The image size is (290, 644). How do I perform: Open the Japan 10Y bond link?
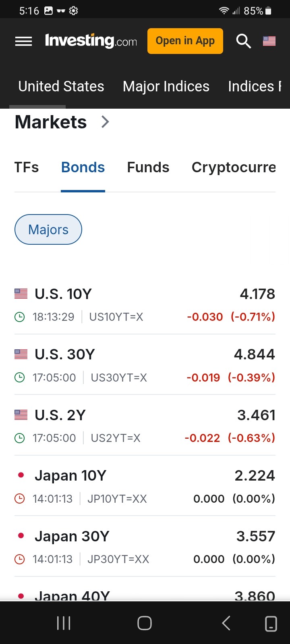(x=70, y=476)
